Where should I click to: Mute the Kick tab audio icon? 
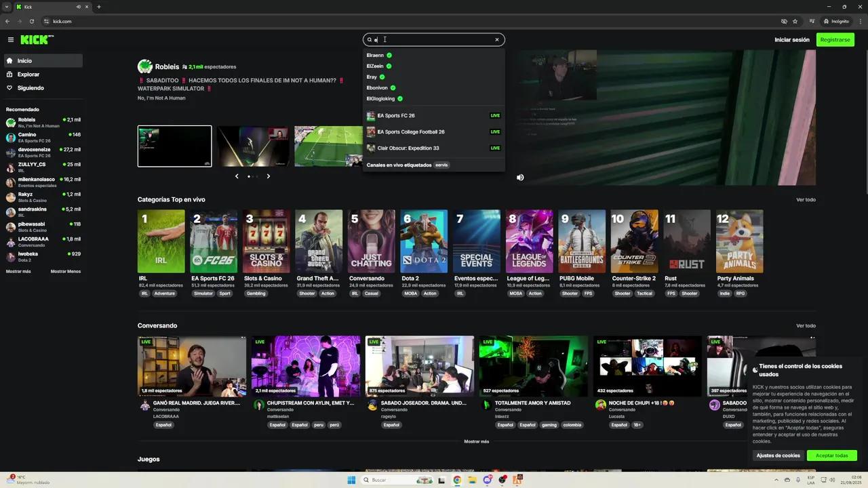79,7
